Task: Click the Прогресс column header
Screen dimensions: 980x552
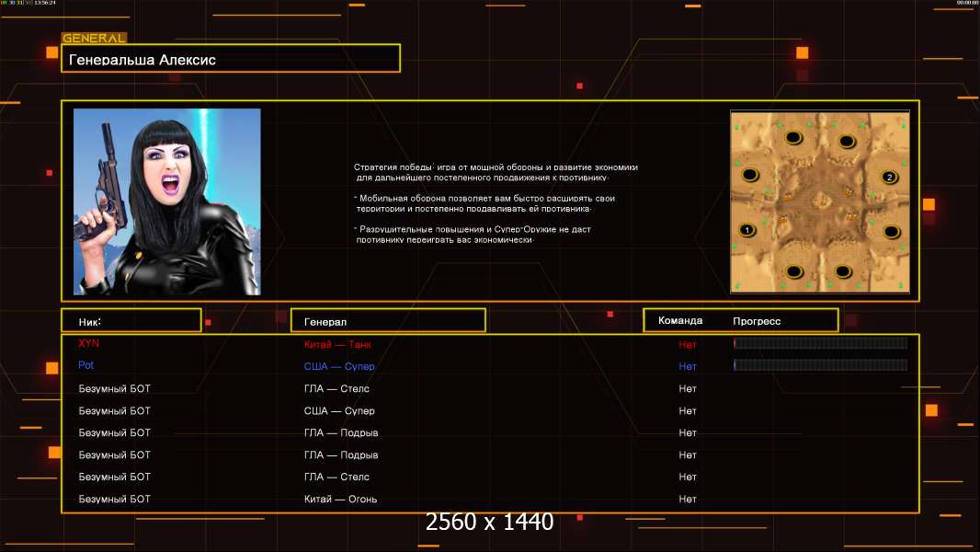Action: 757,321
